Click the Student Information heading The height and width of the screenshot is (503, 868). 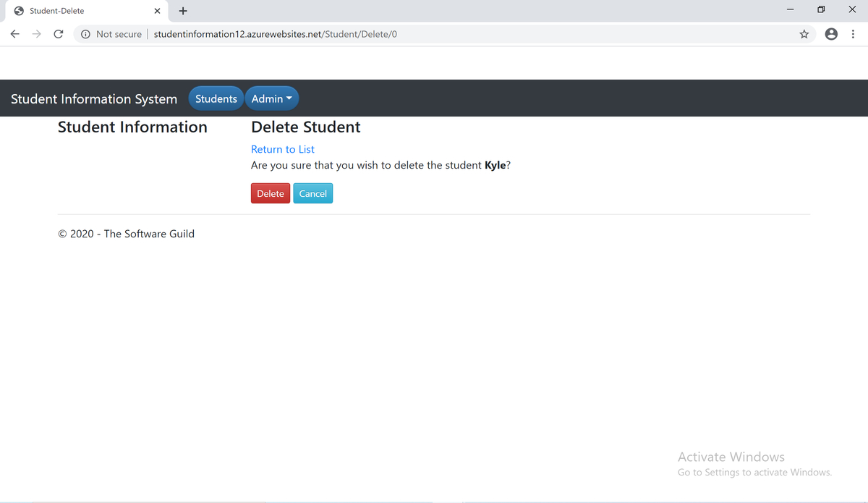point(132,127)
